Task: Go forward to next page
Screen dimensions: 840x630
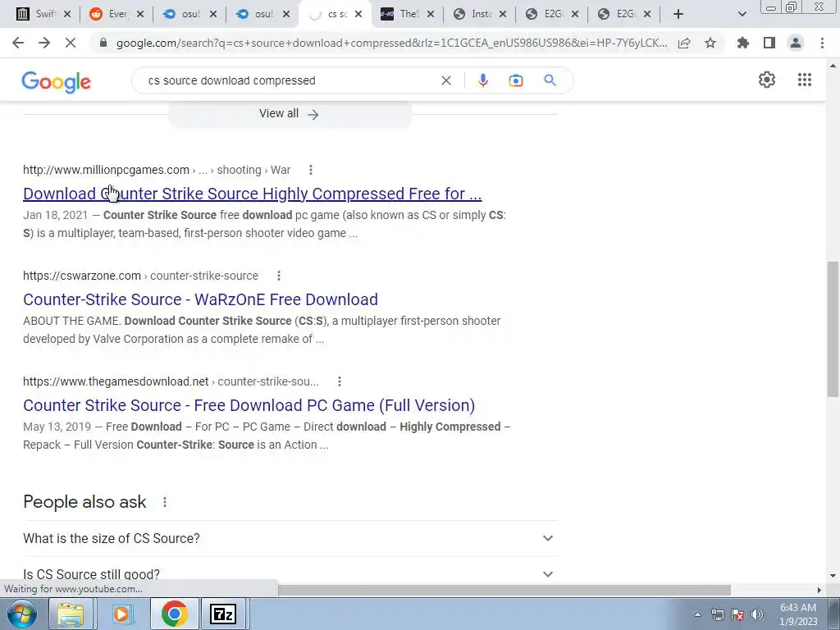Action: pos(44,43)
